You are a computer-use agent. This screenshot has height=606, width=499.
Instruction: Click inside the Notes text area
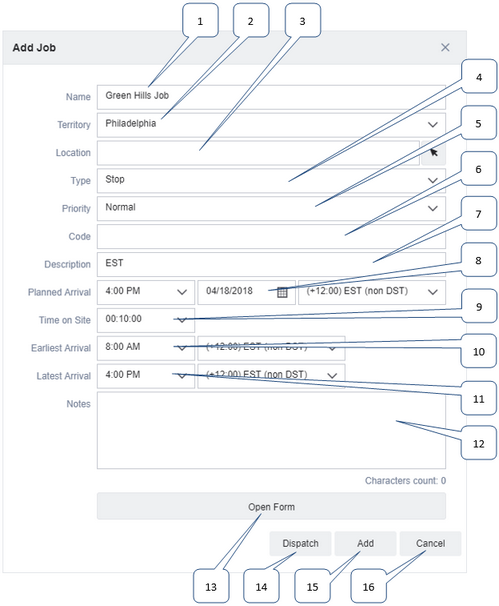271,430
